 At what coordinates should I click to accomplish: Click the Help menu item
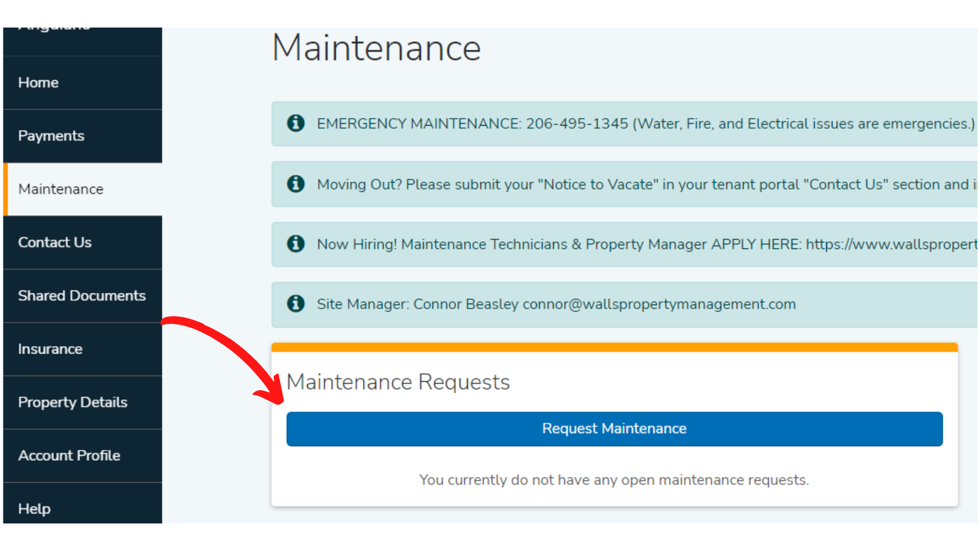click(37, 509)
